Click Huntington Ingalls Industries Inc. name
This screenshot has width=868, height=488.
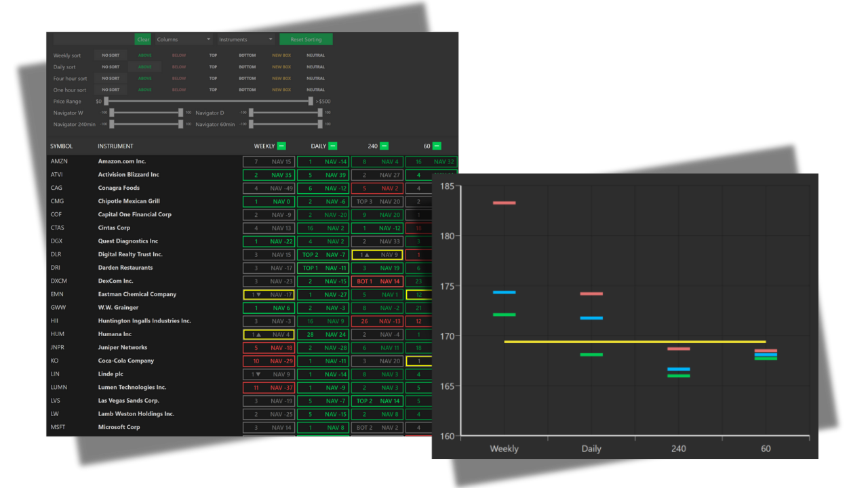tap(144, 321)
